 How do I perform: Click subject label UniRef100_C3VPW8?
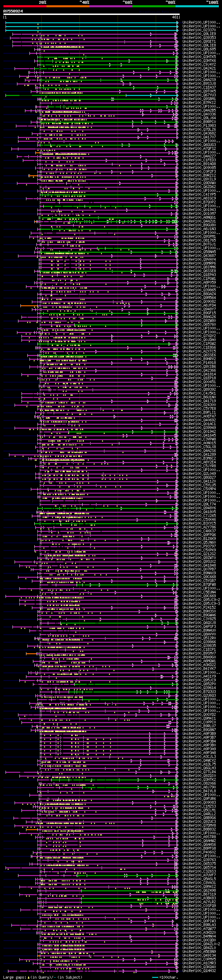click(199, 439)
